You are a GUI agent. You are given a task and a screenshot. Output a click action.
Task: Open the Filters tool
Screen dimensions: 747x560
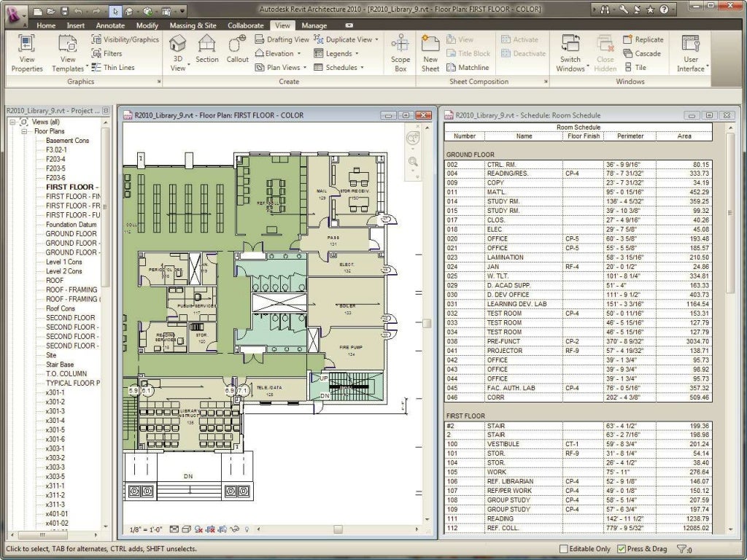pos(107,53)
